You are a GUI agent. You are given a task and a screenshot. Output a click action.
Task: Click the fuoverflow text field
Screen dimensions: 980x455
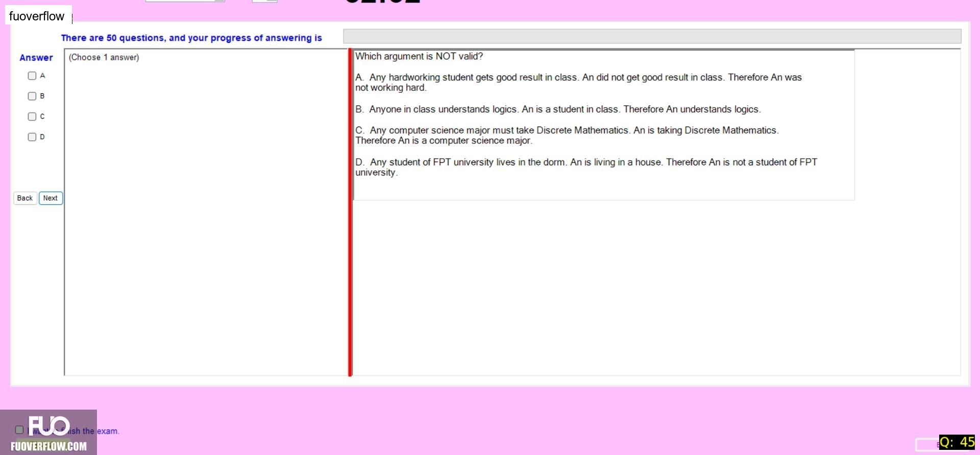39,16
